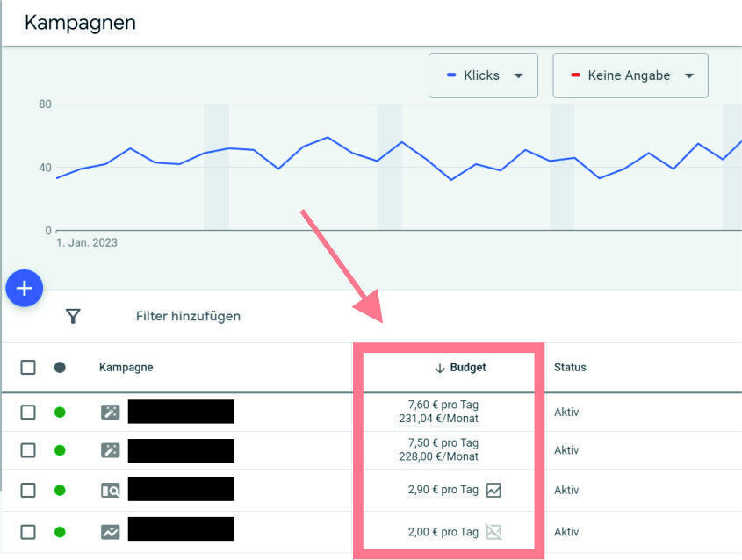Click the Aktiv status of the first campaign
The image size is (742, 560).
566,412
